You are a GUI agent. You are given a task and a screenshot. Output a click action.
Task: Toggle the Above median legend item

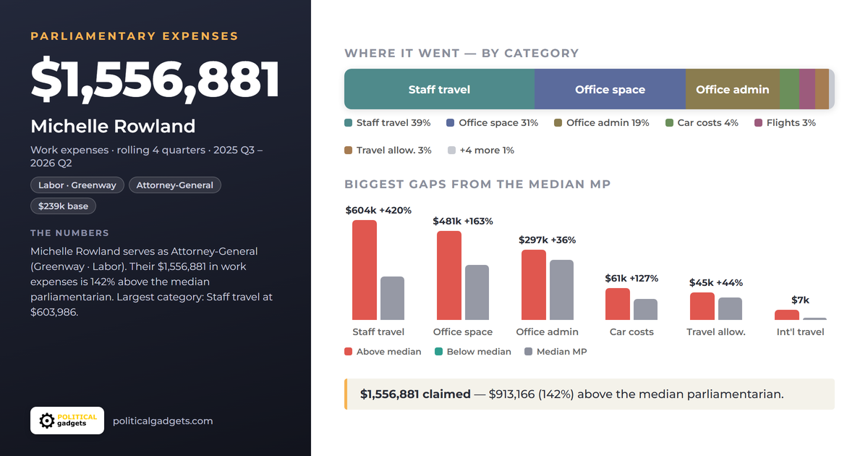(x=383, y=352)
